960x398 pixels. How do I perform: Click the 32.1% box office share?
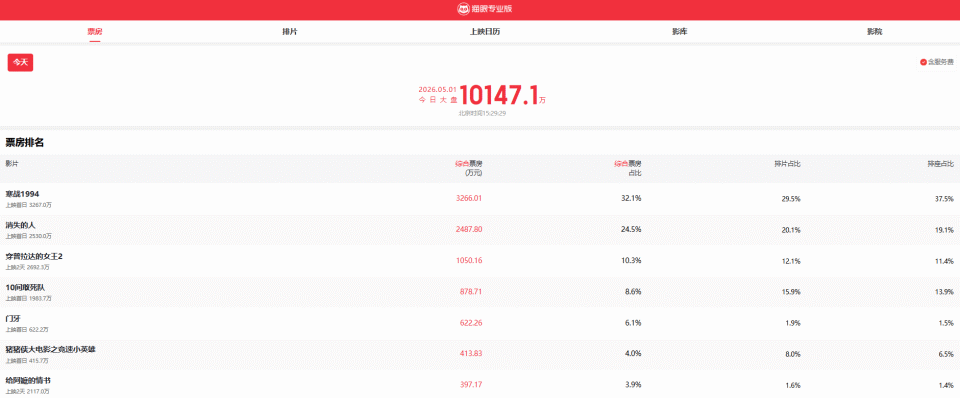tap(632, 198)
